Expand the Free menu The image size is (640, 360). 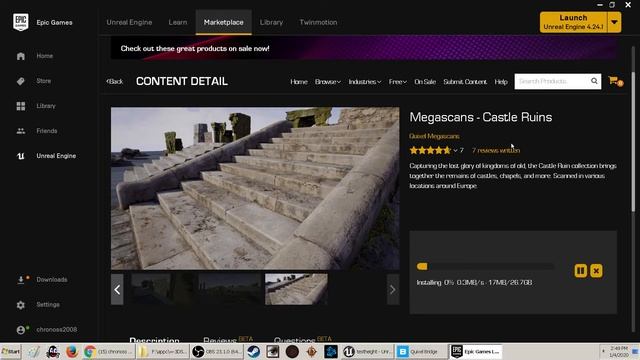click(x=397, y=82)
